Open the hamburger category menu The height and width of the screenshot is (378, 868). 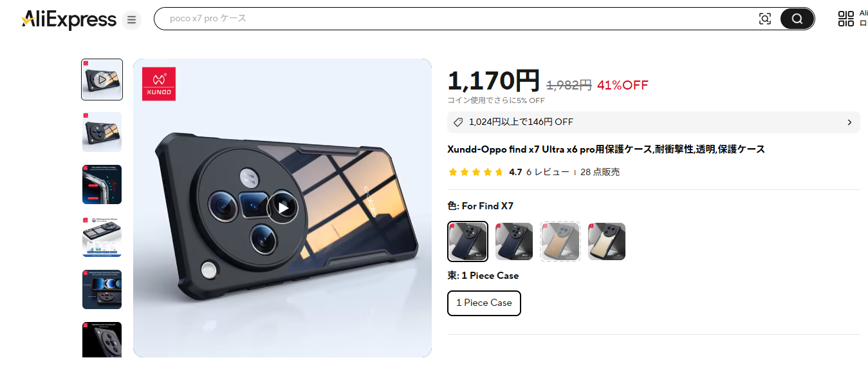[131, 20]
